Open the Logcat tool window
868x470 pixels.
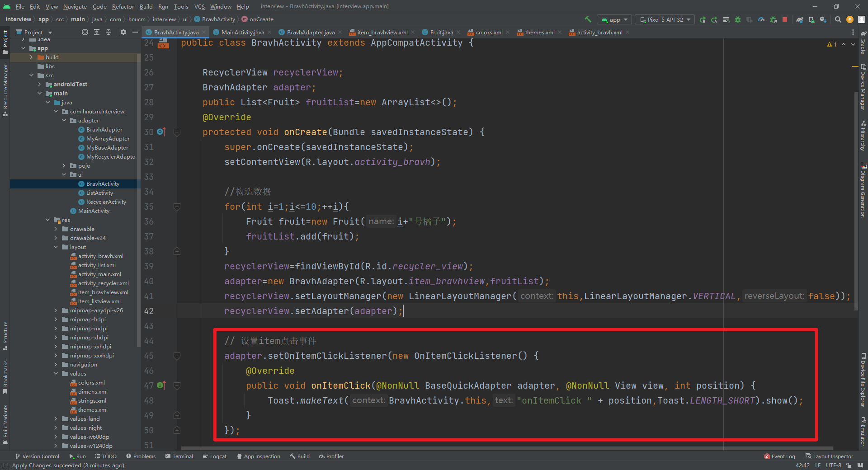click(x=215, y=456)
